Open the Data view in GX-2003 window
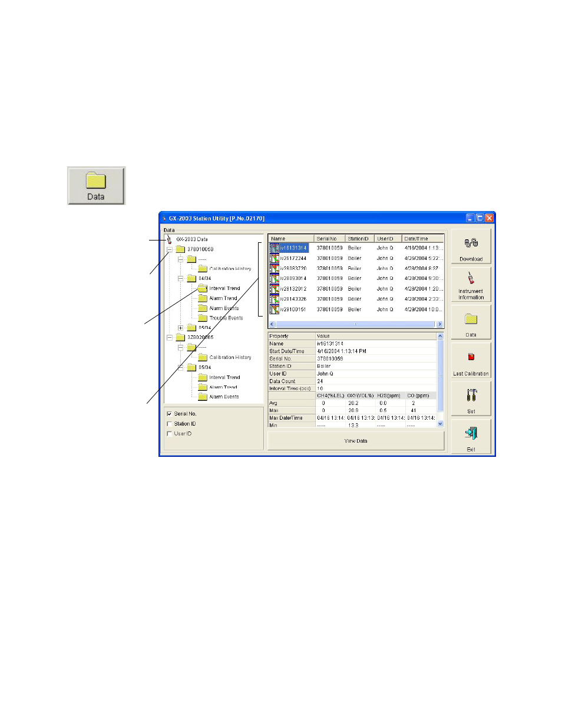562x728 pixels. [471, 322]
